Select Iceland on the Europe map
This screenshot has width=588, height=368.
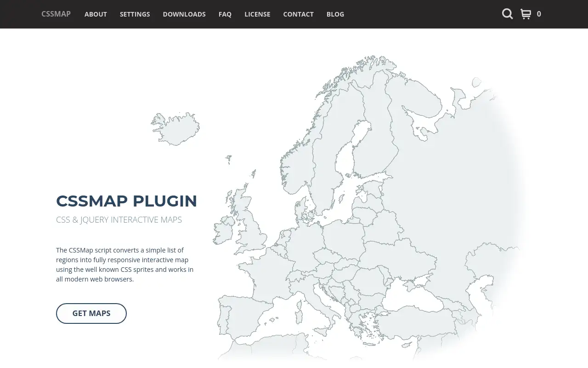pos(175,129)
